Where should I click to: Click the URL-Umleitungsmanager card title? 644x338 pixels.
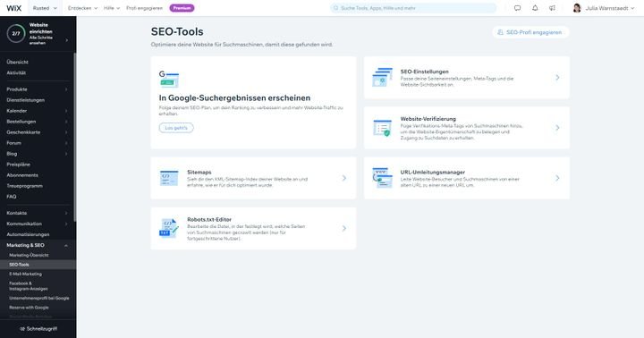pos(433,172)
